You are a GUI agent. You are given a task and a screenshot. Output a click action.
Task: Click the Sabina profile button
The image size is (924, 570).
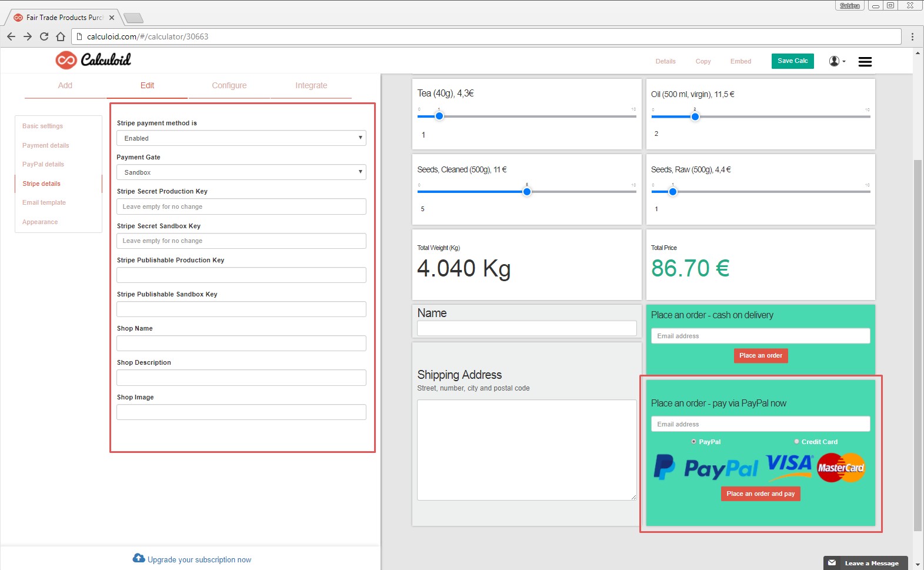tap(849, 6)
